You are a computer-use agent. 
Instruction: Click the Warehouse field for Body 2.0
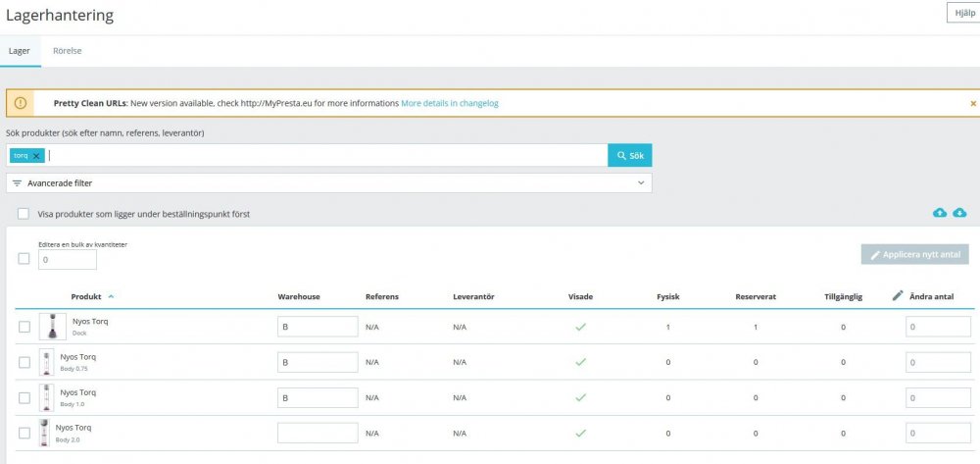[x=318, y=433]
